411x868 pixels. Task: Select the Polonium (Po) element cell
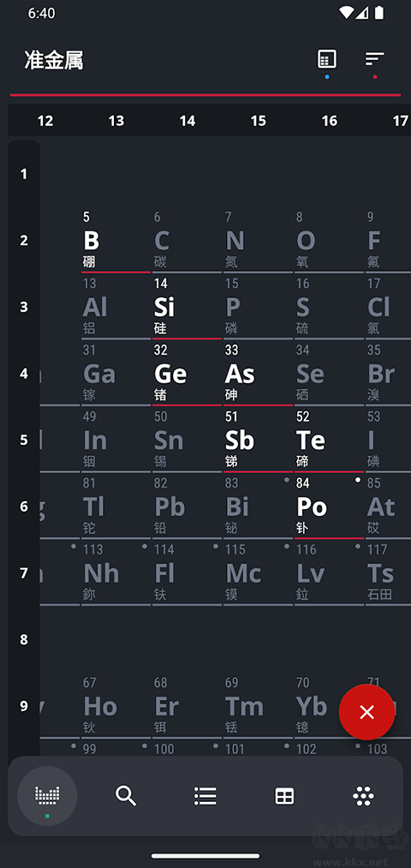(x=329, y=506)
